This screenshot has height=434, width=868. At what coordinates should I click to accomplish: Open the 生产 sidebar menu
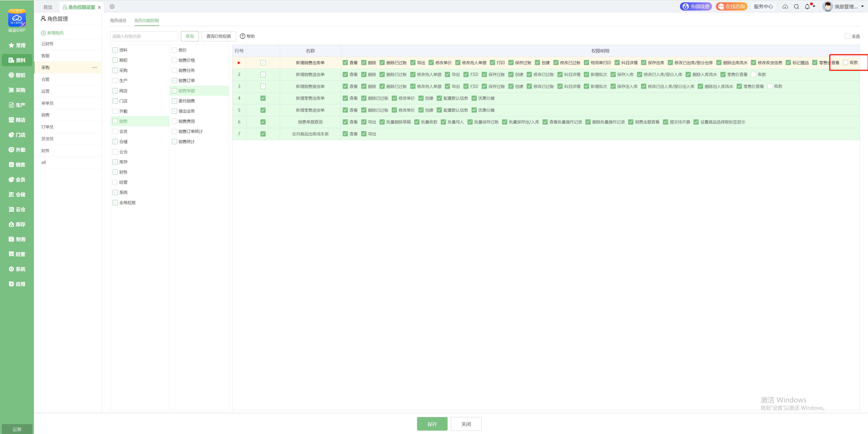click(17, 105)
